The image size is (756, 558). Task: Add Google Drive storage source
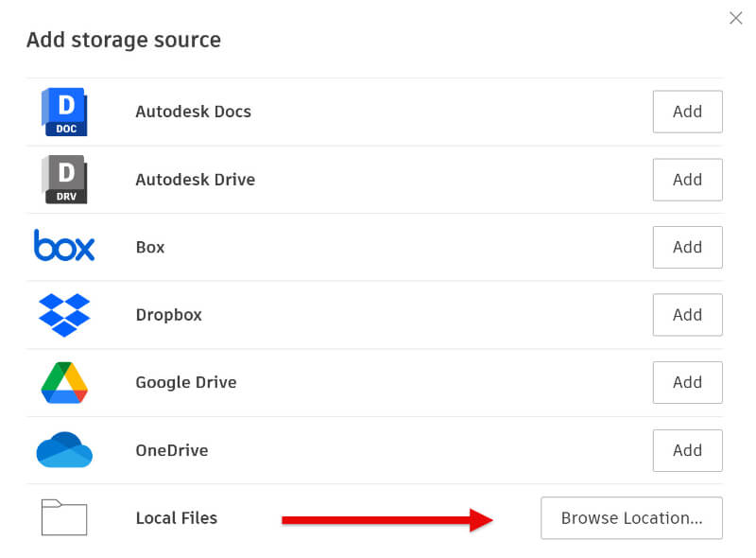(x=687, y=383)
